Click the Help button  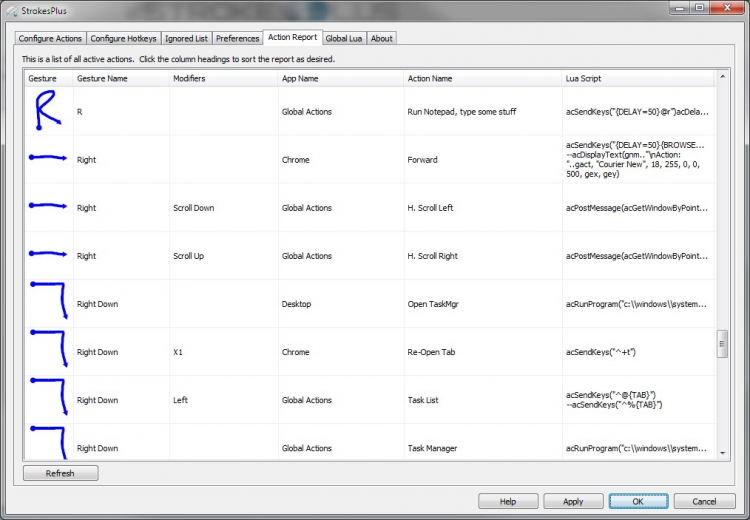click(508, 501)
